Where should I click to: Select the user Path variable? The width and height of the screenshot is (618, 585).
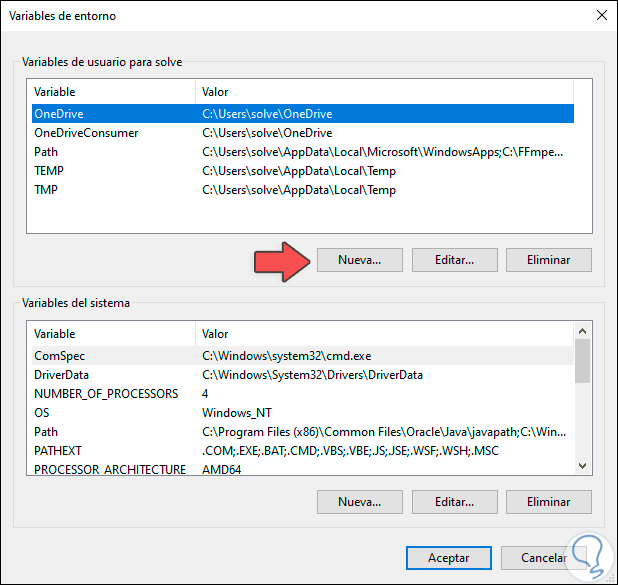[x=46, y=152]
